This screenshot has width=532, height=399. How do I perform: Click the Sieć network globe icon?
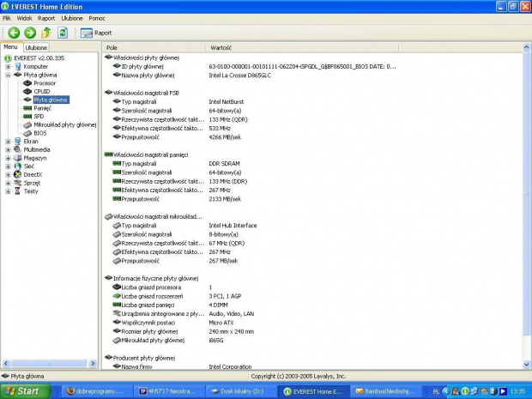tap(18, 166)
